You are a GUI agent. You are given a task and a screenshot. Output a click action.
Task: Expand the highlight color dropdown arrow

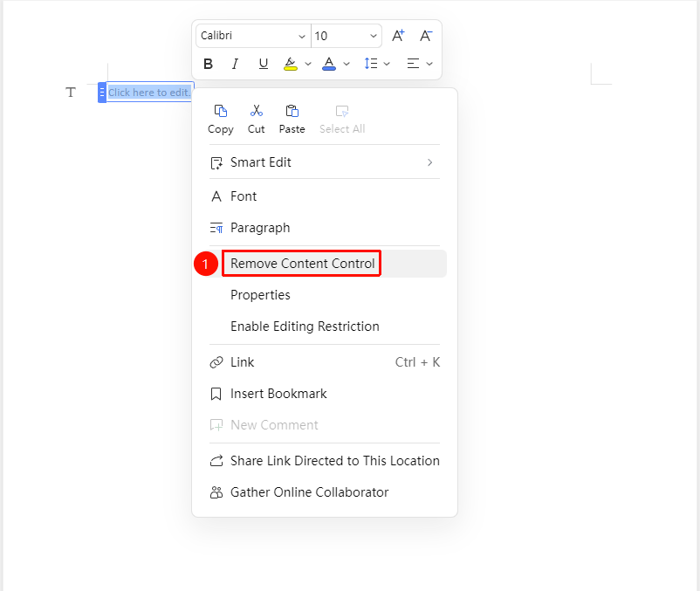click(x=308, y=64)
